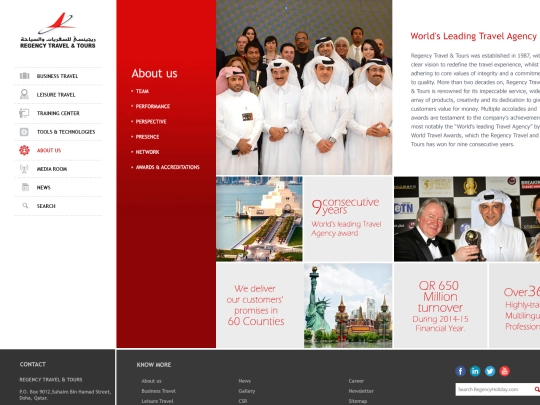Select Search in sidebar menu

click(46, 206)
